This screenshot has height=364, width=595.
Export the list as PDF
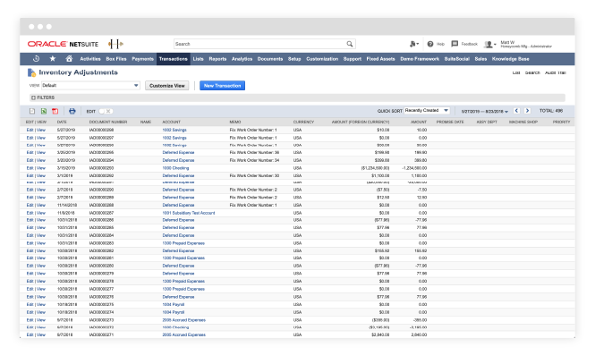click(x=55, y=111)
